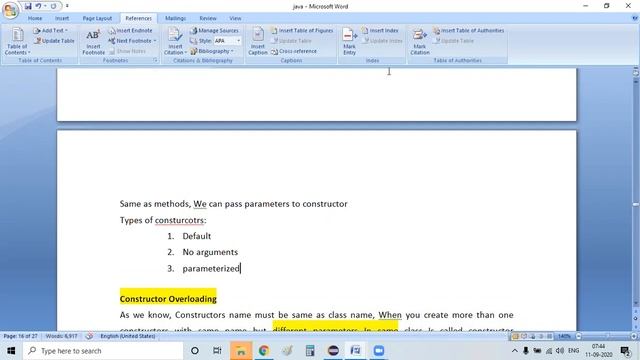Switch to Full Screen Reading view

(524, 336)
